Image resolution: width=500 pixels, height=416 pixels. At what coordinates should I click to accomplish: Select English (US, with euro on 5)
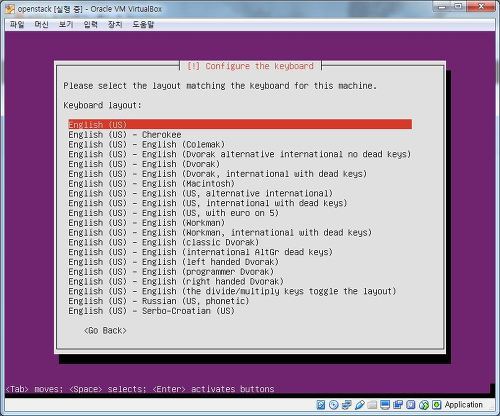(x=174, y=213)
